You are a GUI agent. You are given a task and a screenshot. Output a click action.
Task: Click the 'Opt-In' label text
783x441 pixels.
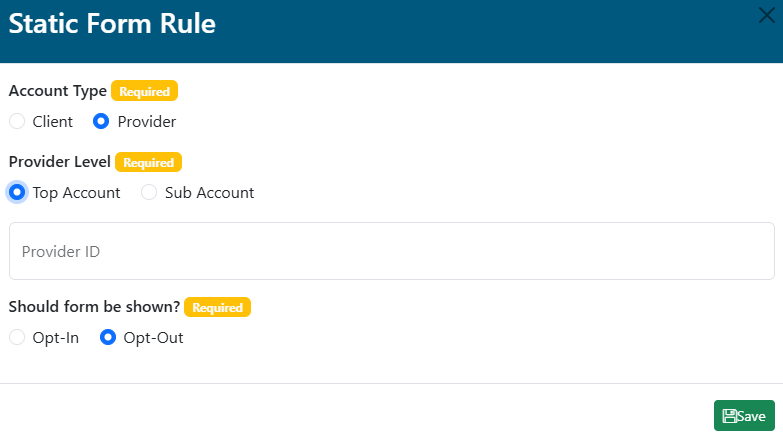tap(56, 338)
